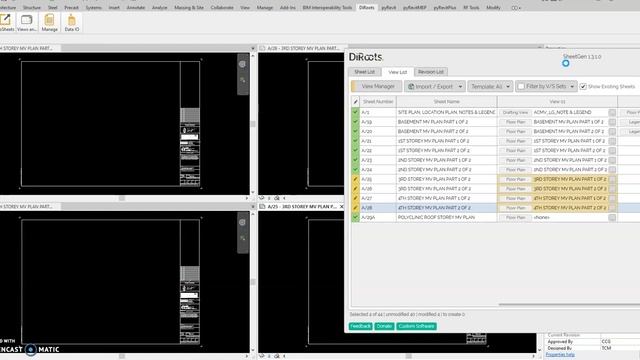Click the <none> view name cell
The width and height of the screenshot is (640, 360).
click(570, 218)
